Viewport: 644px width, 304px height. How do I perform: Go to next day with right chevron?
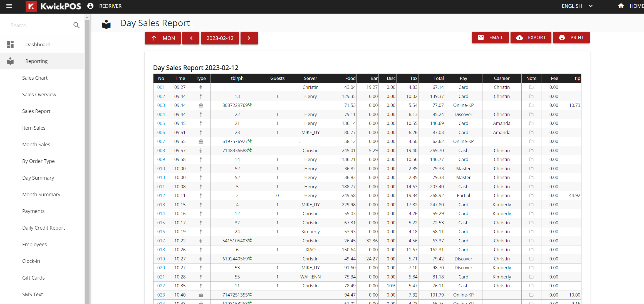click(x=249, y=38)
